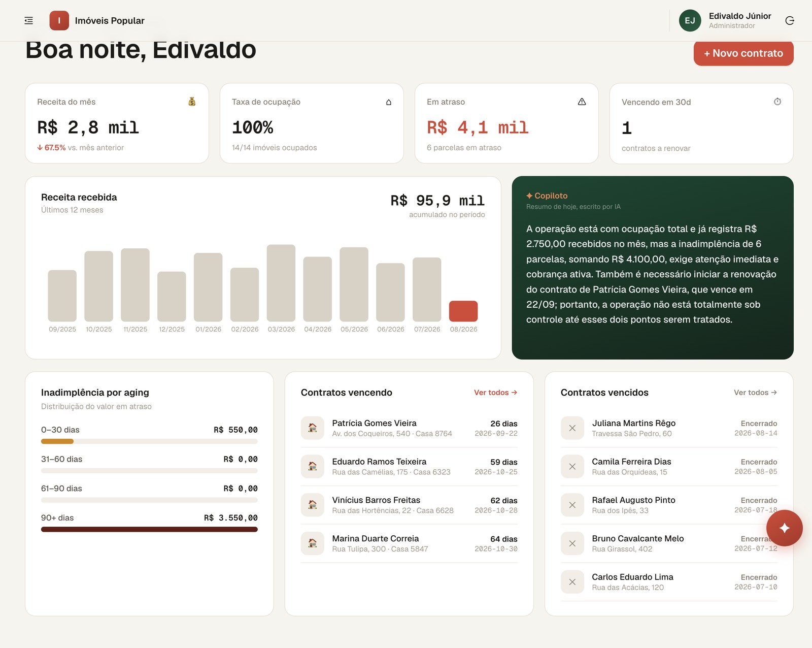Click house icon next to Vinícius Barros Freitas
Screen dimensions: 812x648
coord(313,505)
